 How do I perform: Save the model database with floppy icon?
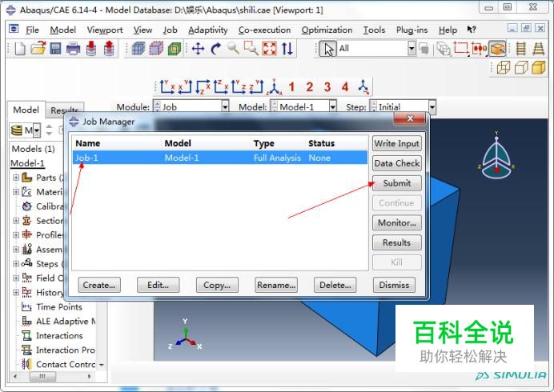[55, 49]
